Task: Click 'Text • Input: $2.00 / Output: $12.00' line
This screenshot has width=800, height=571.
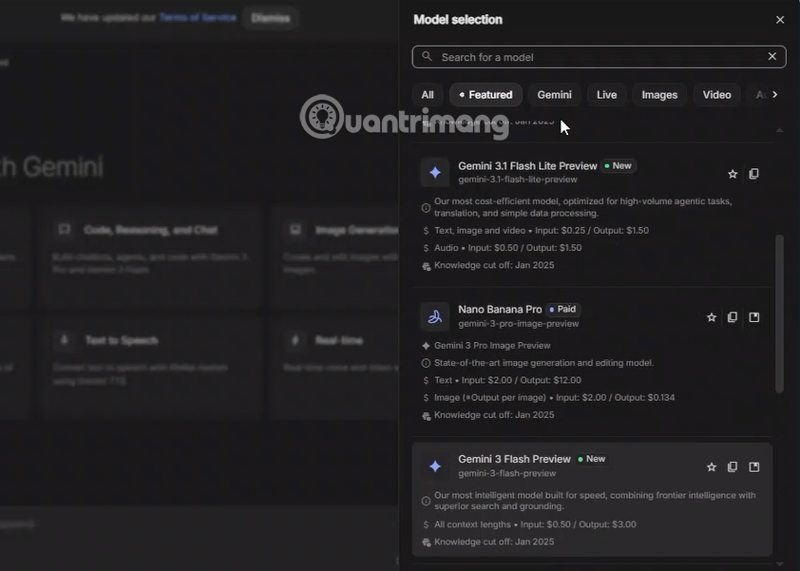Action: (508, 380)
